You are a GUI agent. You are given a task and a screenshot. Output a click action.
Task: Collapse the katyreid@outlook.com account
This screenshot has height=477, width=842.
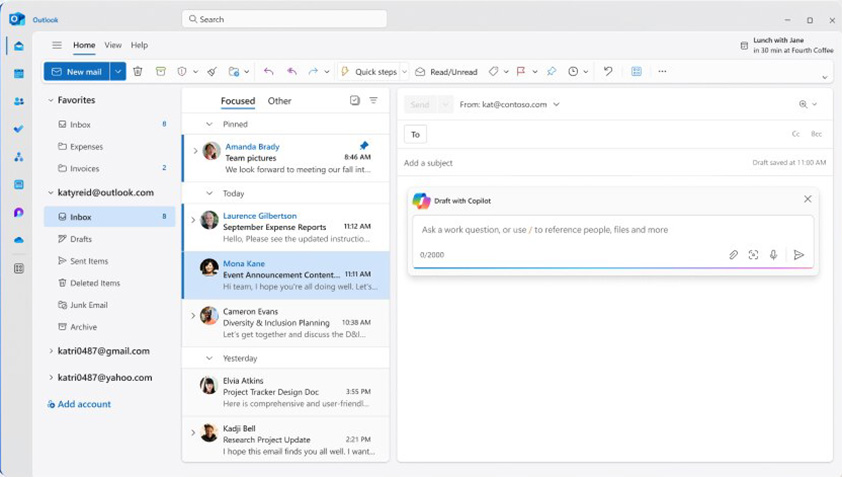click(50, 193)
